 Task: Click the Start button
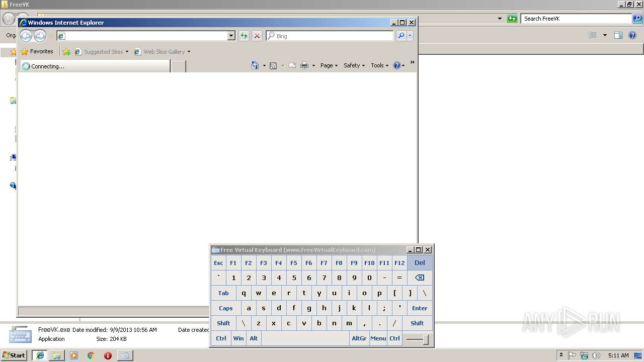coord(14,355)
